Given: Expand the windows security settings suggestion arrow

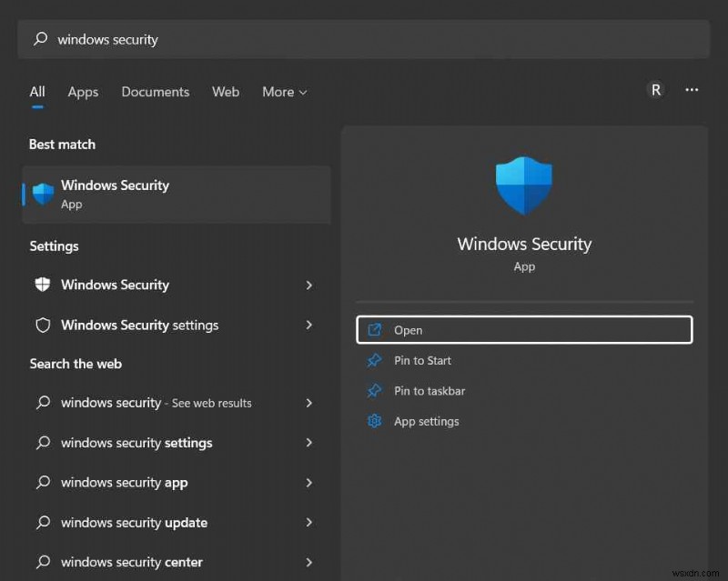Looking at the screenshot, I should pos(309,443).
